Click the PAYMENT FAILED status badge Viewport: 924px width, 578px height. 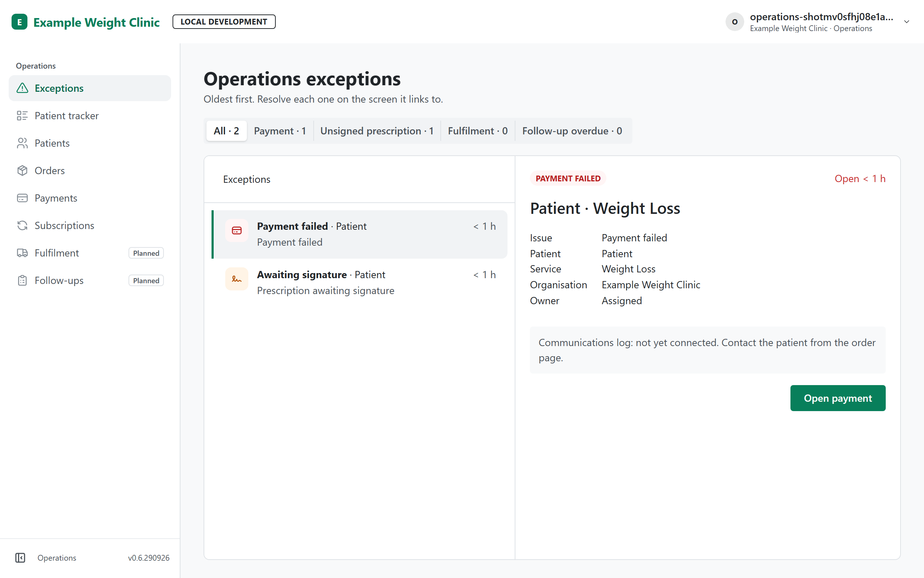pyautogui.click(x=568, y=178)
